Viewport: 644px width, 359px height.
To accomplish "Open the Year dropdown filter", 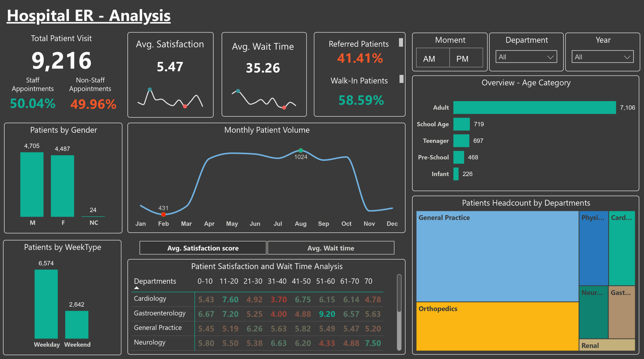I will tap(602, 57).
